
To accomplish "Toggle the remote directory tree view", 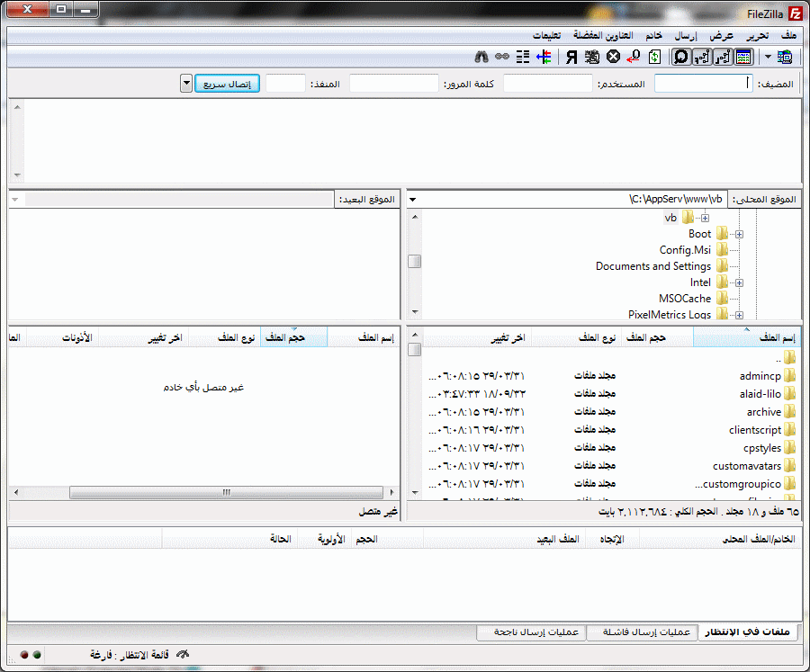I will tap(701, 57).
